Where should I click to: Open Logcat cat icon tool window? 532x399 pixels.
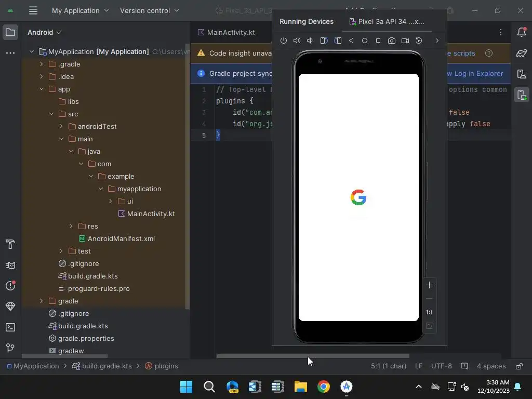(10, 265)
